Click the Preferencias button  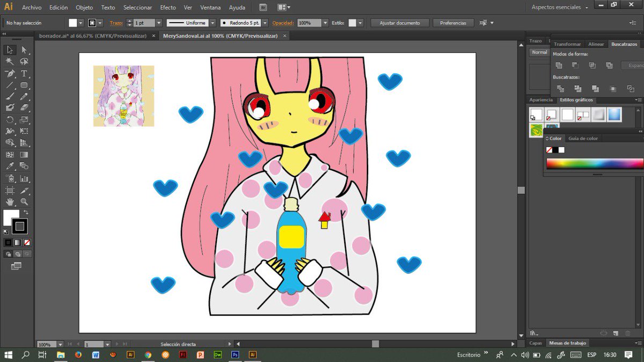click(453, 23)
